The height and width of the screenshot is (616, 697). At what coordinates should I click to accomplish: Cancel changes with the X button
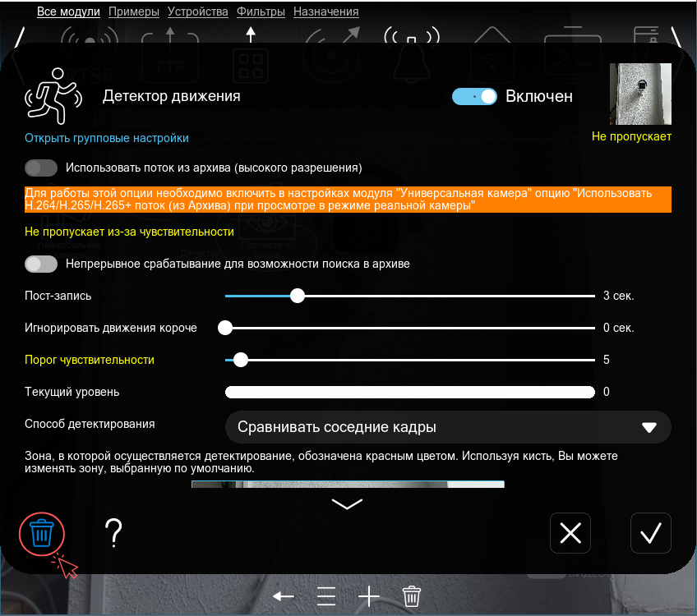coord(570,533)
